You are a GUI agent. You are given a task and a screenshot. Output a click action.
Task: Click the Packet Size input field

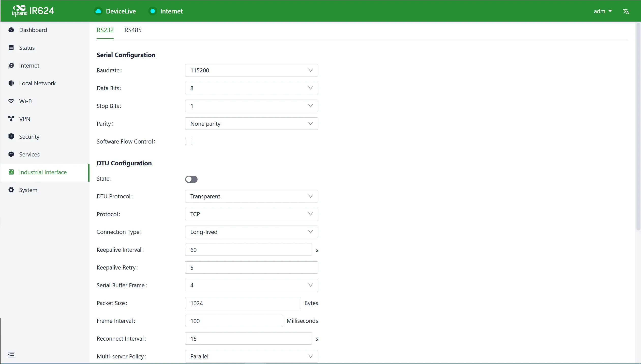click(x=243, y=303)
